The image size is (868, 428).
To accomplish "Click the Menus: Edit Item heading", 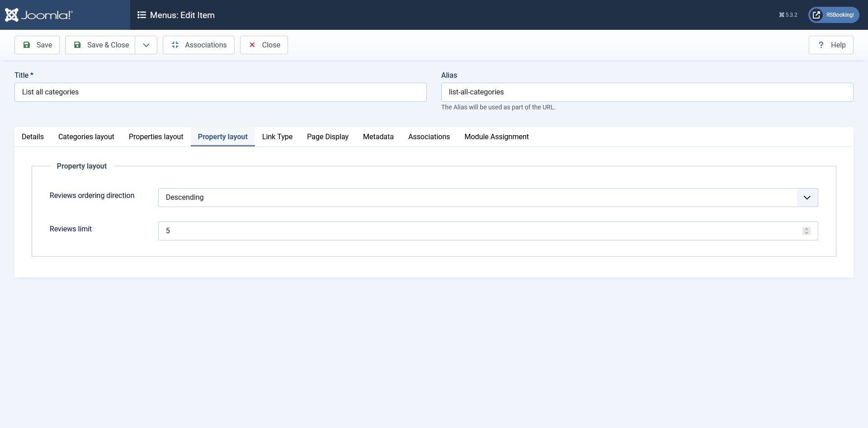I will tap(182, 15).
